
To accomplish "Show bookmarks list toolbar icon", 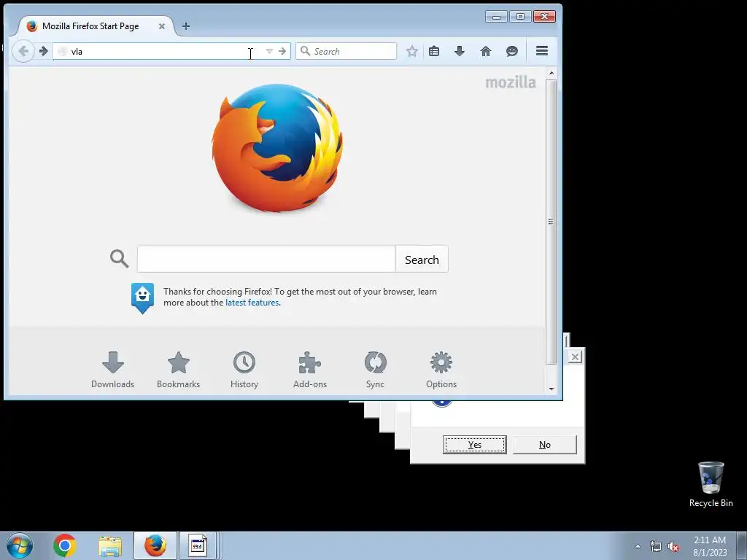I will [x=434, y=51].
